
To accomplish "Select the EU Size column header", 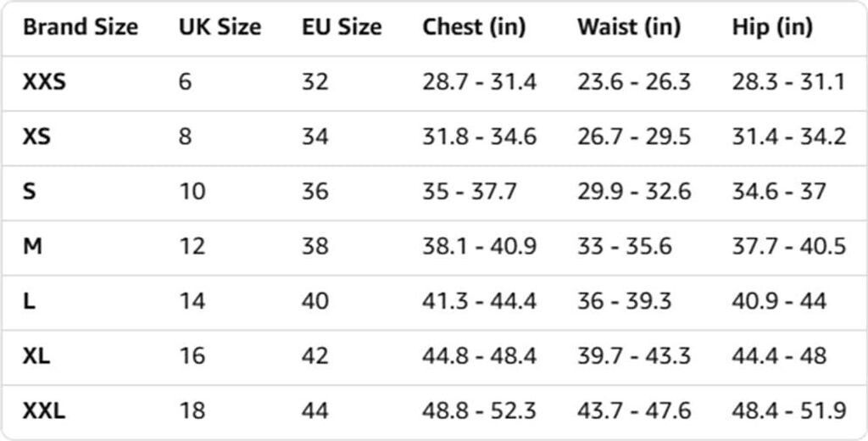I will pyautogui.click(x=342, y=27).
